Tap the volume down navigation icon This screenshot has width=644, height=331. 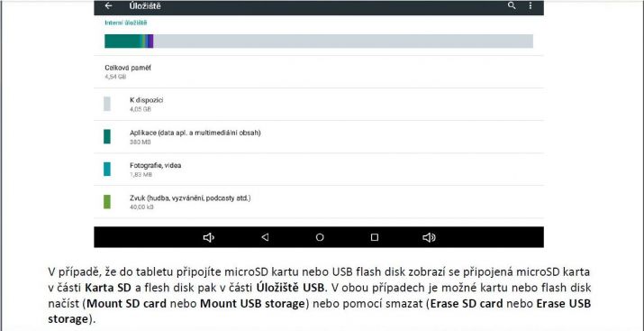click(x=209, y=237)
